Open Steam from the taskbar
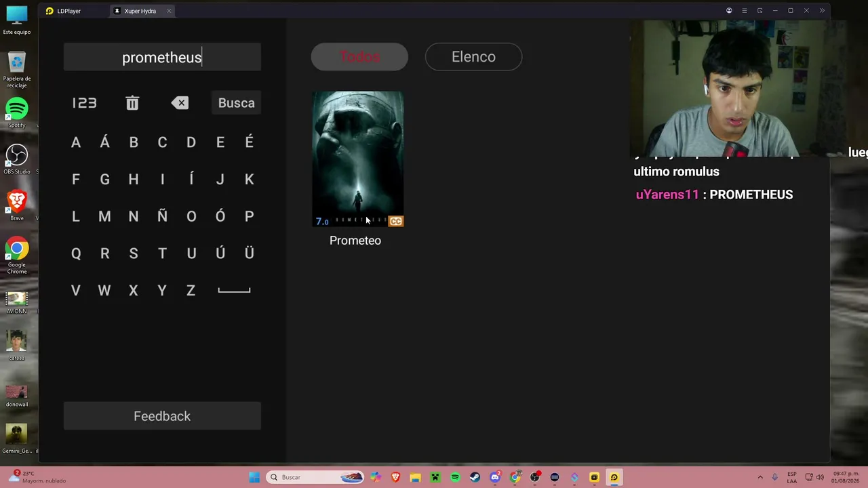Image resolution: width=868 pixels, height=488 pixels. [x=475, y=477]
